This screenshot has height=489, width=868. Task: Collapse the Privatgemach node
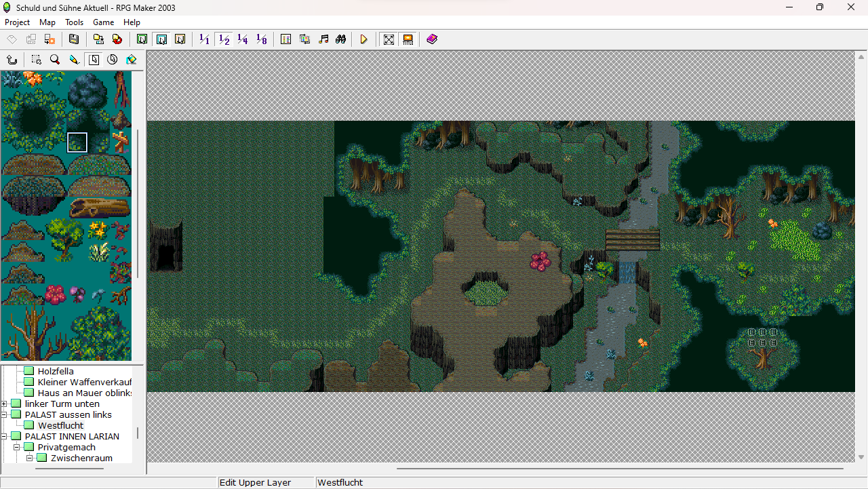[x=17, y=447]
